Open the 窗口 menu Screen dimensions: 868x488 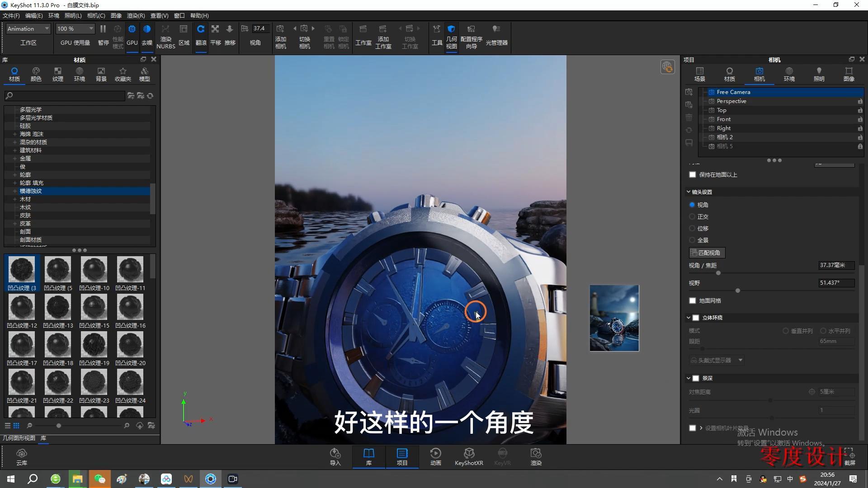tap(179, 15)
